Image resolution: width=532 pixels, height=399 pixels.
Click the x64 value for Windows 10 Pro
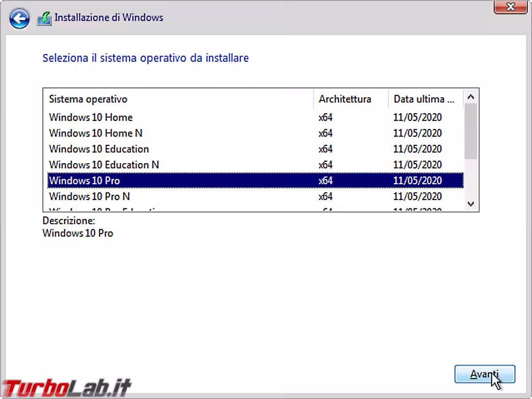coord(325,180)
